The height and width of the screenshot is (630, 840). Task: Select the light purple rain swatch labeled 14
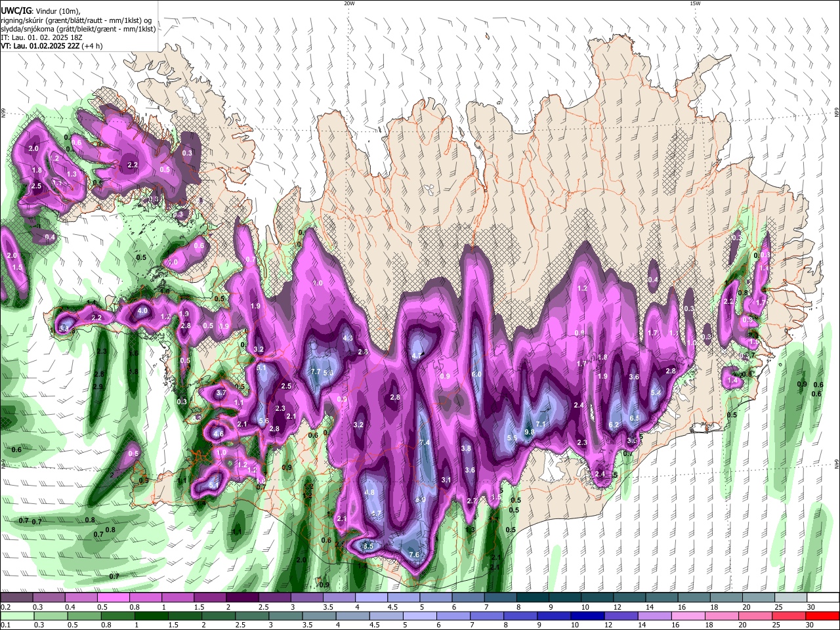coord(654,616)
